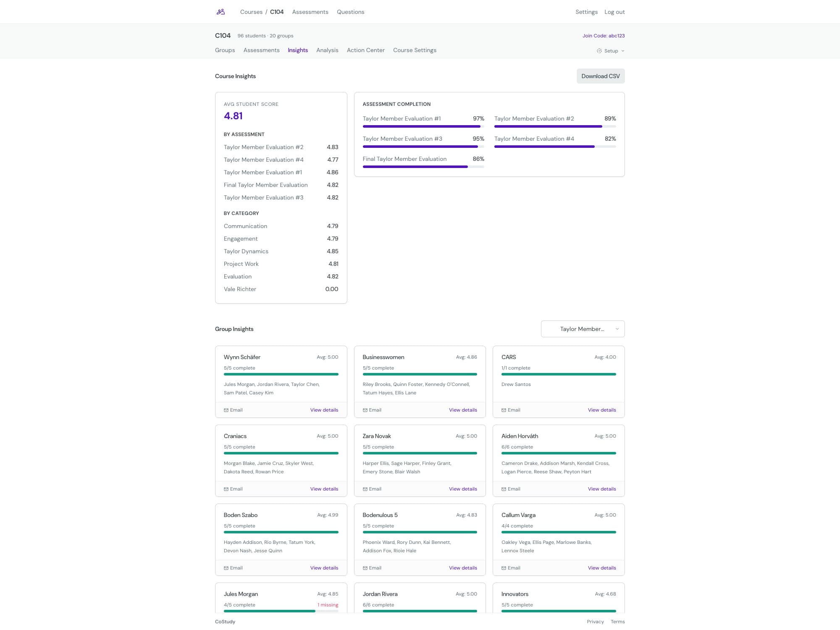Switch to the Groups tab
Image resolution: width=840 pixels, height=630 pixels.
(225, 50)
